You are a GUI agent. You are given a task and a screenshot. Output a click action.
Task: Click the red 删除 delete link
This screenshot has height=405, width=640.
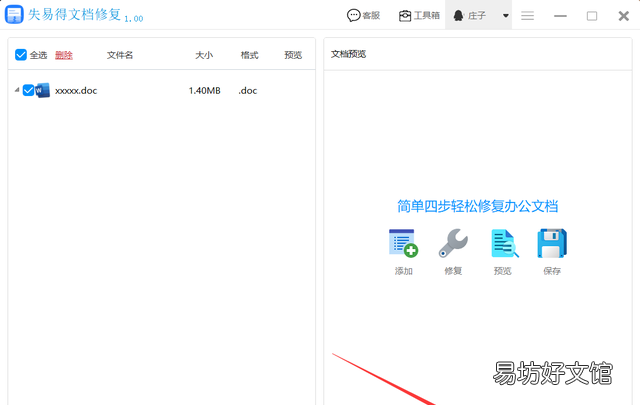pos(64,55)
